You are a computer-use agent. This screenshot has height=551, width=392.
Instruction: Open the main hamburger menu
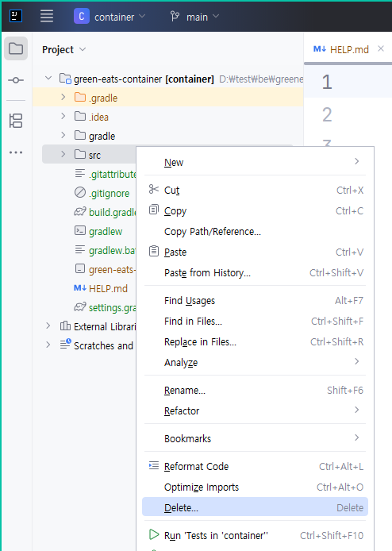[47, 16]
